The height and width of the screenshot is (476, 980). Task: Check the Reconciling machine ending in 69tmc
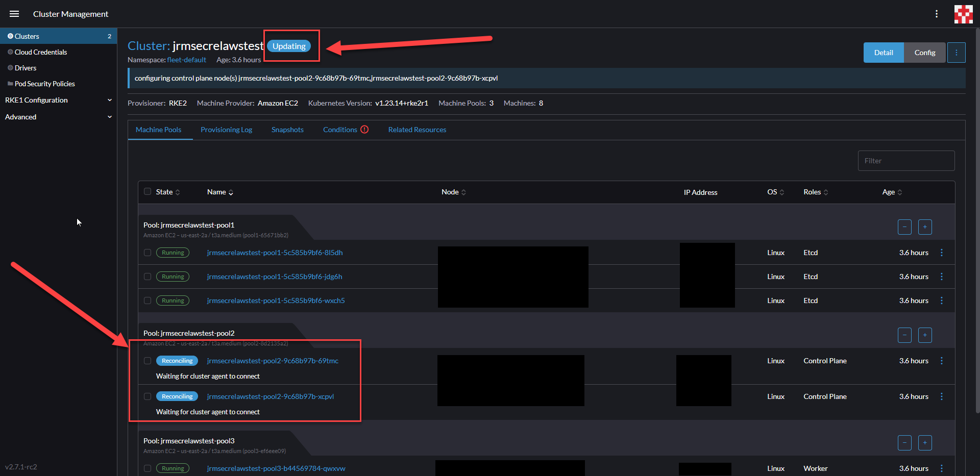(148, 361)
